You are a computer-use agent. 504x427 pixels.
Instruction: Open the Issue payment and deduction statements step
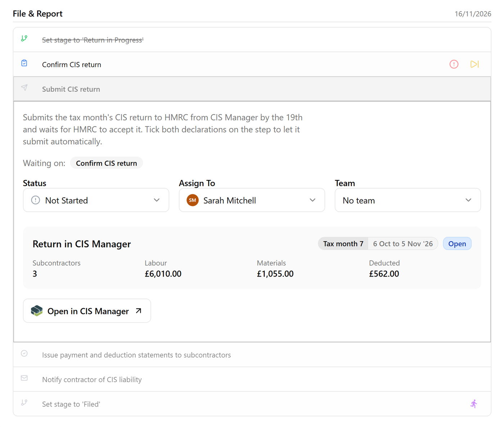pyautogui.click(x=252, y=355)
